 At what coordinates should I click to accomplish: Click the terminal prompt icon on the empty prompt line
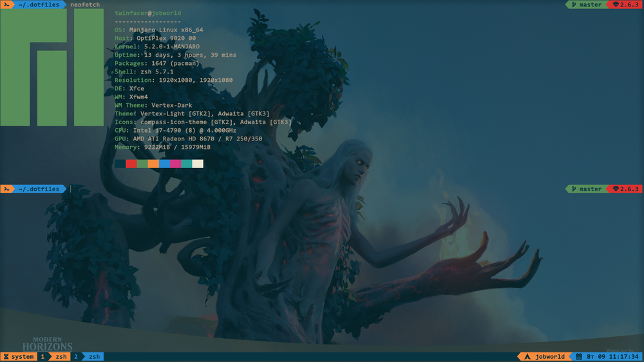pos(6,189)
